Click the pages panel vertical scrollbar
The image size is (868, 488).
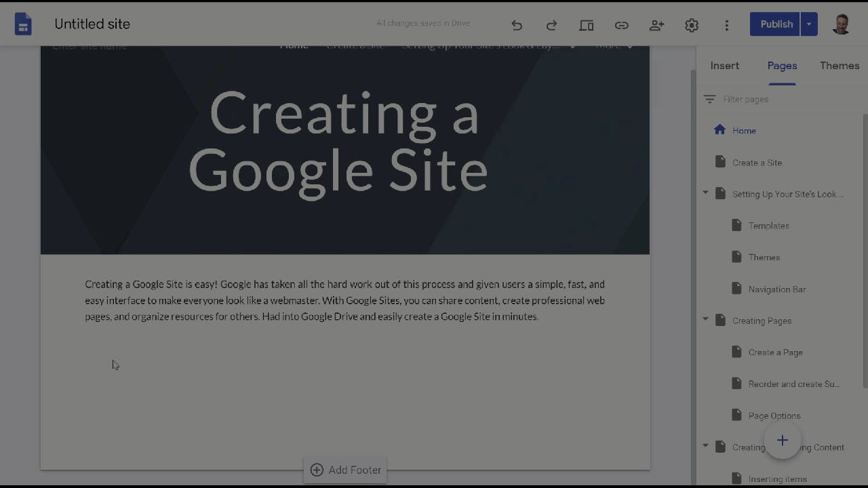[x=865, y=251]
